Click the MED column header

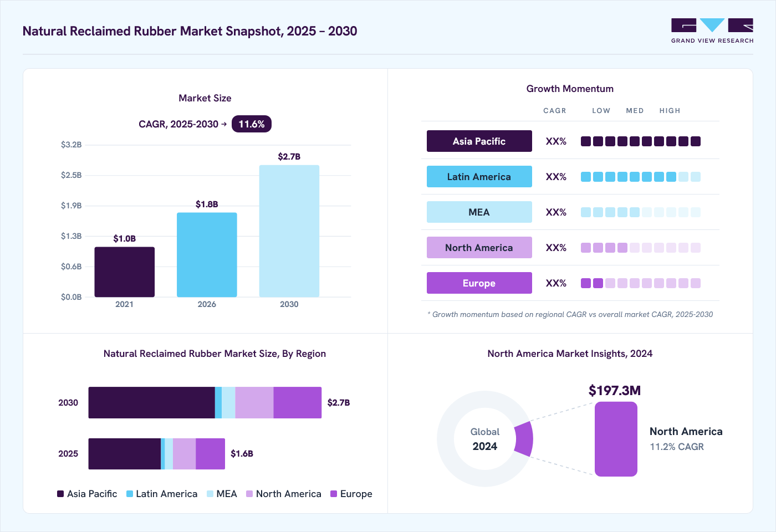click(x=635, y=111)
